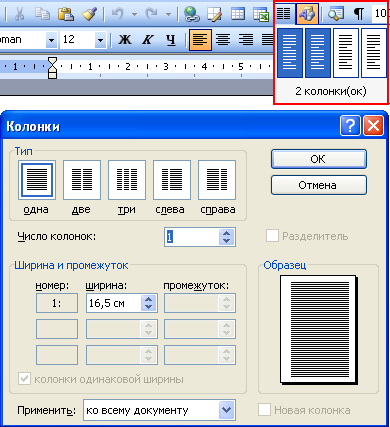Pick the third column in the columns popup
This screenshot has width=390, height=427.
[x=346, y=53]
